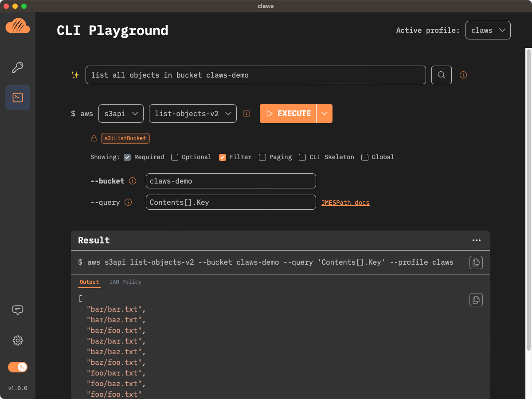The image size is (532, 399).
Task: Click the --query input field
Action: pyautogui.click(x=231, y=202)
